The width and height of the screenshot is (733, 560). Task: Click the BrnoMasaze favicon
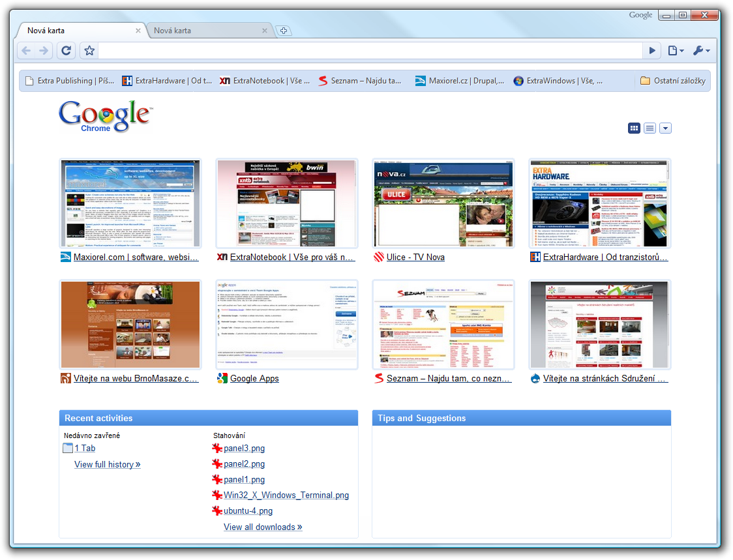pos(65,378)
